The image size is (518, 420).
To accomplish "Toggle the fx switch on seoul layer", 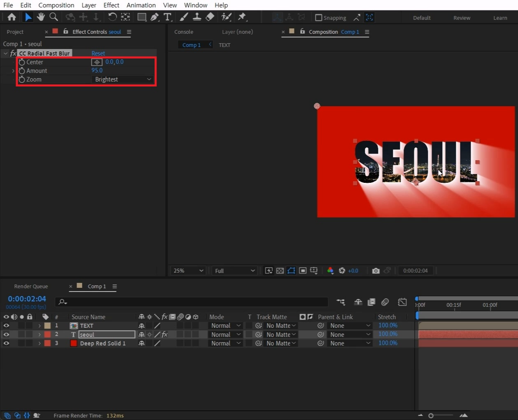I will (164, 334).
